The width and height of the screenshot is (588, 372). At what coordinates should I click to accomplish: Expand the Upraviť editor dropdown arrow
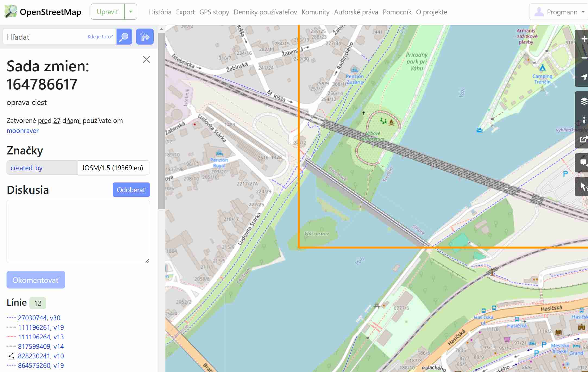pos(131,12)
